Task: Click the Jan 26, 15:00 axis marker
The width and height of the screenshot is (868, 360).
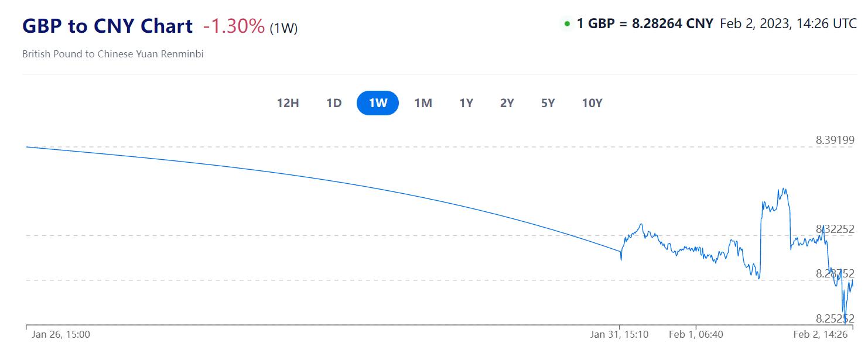Action: pyautogui.click(x=61, y=334)
